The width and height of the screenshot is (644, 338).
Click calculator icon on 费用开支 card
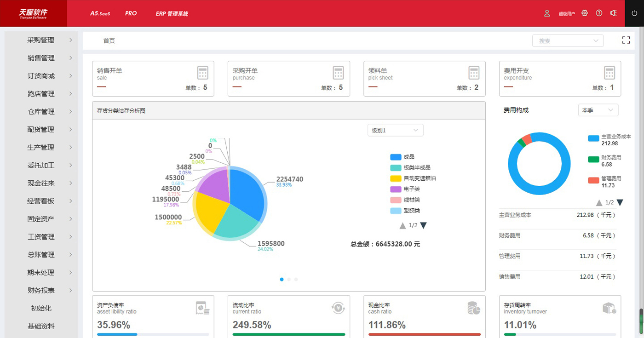pyautogui.click(x=609, y=73)
